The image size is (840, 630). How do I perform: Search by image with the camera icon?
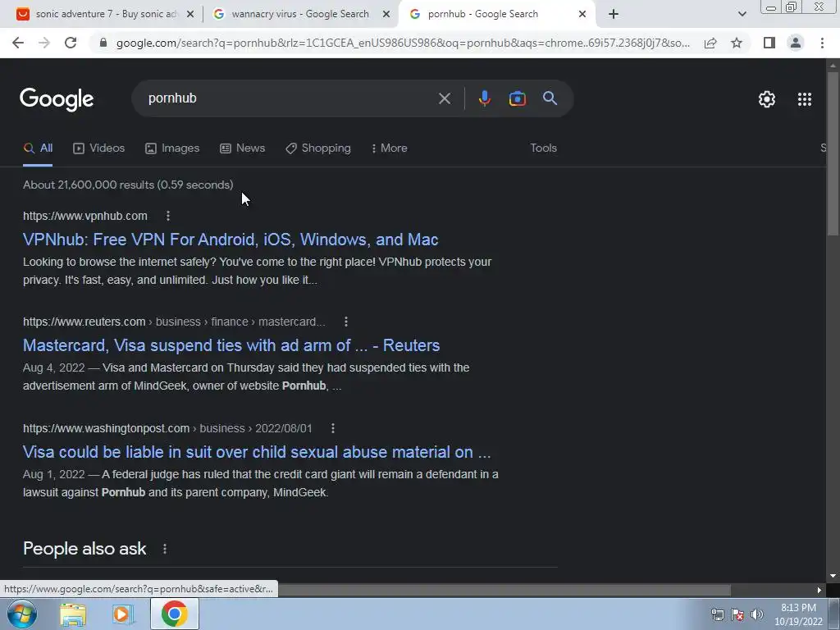[x=517, y=98]
